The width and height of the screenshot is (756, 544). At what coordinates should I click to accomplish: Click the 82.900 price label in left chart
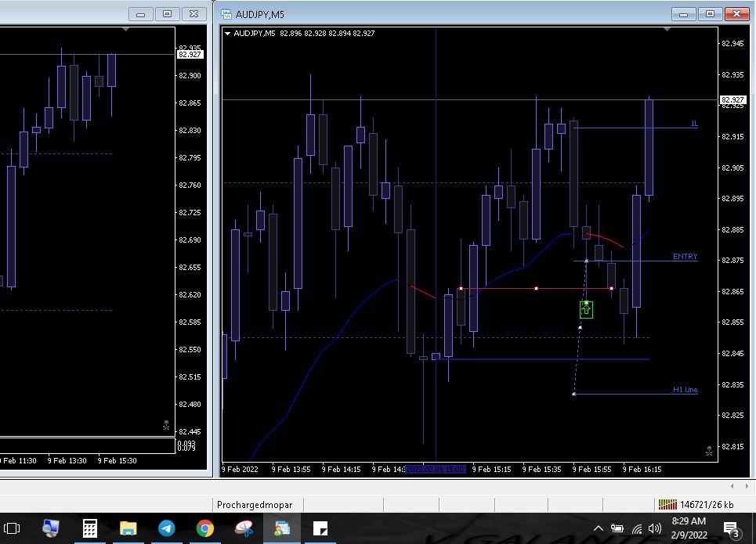coord(190,76)
